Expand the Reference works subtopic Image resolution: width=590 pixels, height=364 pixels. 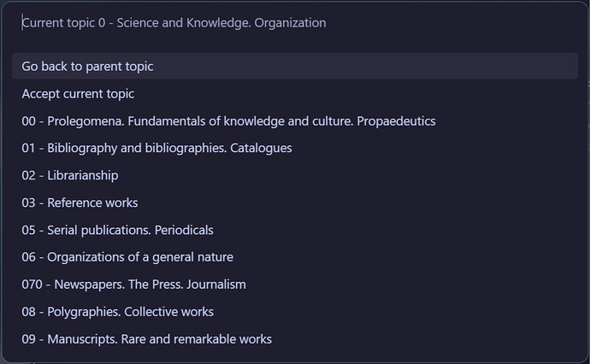295,203
